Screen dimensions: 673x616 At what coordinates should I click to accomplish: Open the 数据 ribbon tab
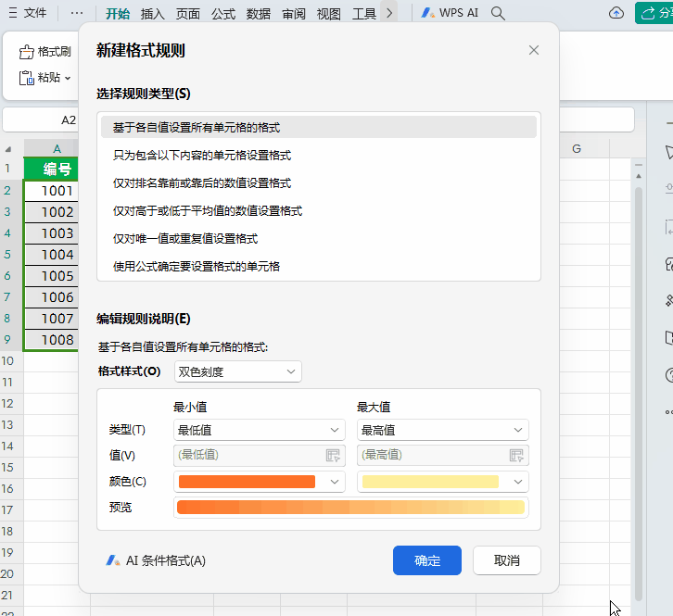[x=259, y=13]
